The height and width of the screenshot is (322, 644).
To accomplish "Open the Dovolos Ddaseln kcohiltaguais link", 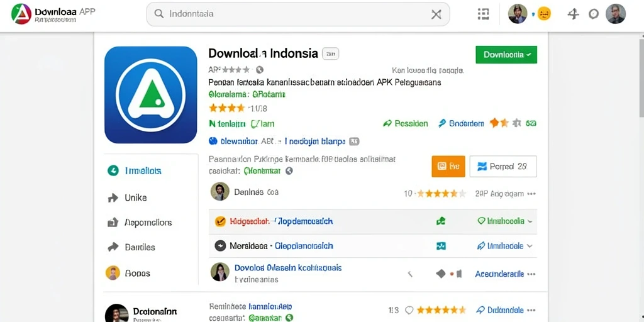I will coord(288,268).
